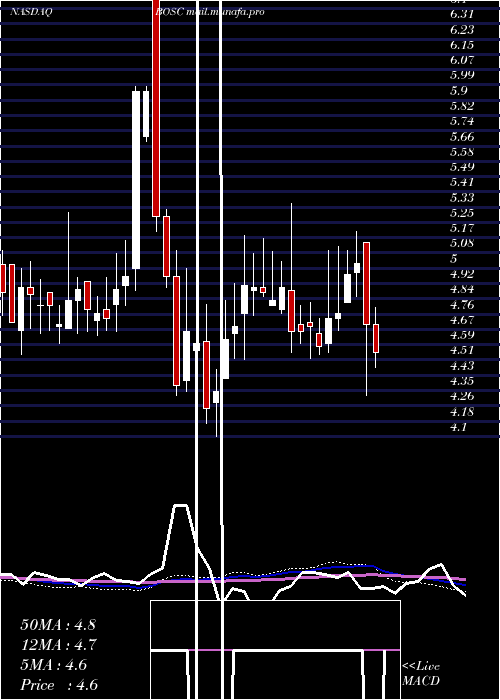500x700 pixels.
Task: Click the Price : 4.6 readout
Action: pos(59,685)
